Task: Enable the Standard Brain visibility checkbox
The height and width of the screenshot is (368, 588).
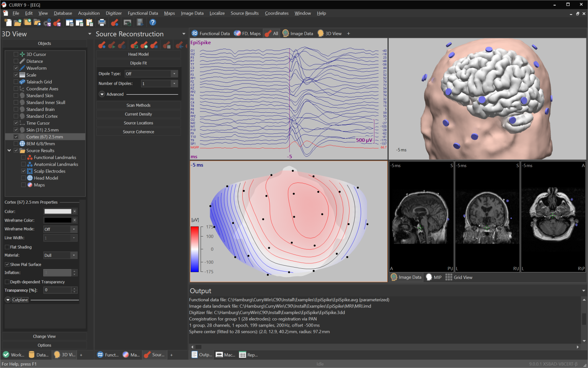Action: tap(16, 109)
